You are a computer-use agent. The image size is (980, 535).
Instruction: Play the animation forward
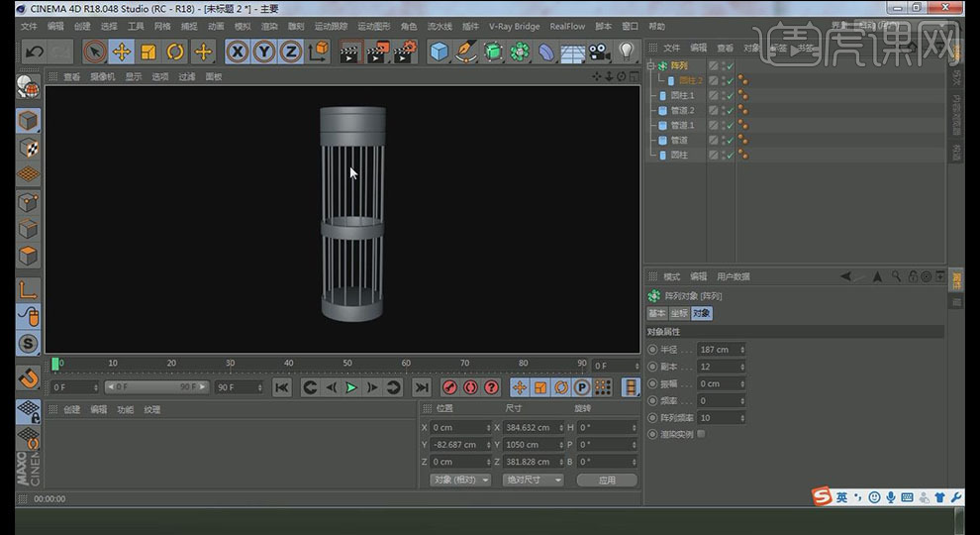351,388
